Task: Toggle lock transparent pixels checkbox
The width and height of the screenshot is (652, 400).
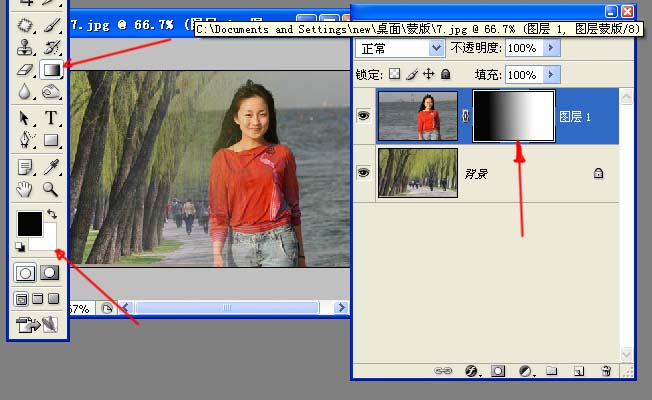Action: pyautogui.click(x=394, y=74)
